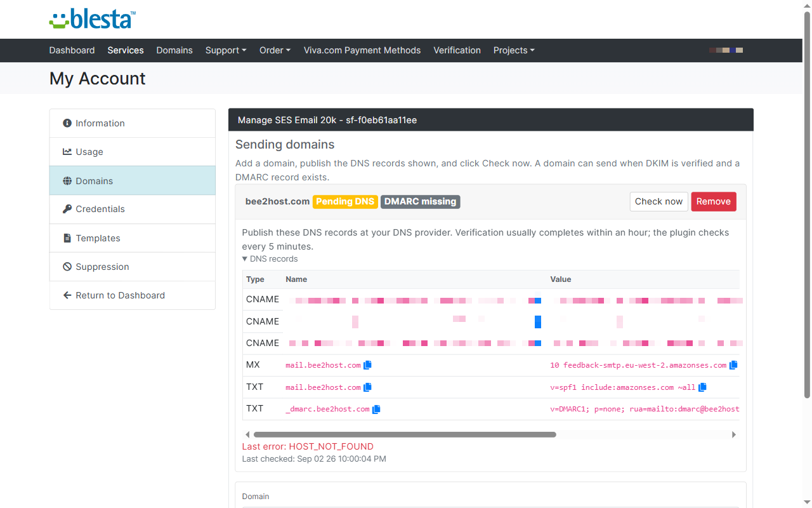The height and width of the screenshot is (508, 812).
Task: Click the Last error: HOST_NOT_FOUND message
Action: point(308,446)
